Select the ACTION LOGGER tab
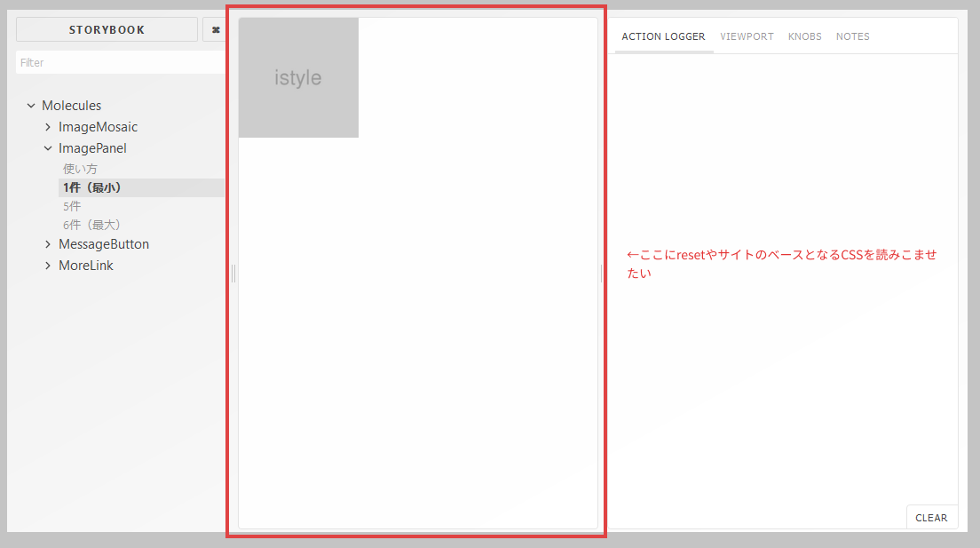This screenshot has height=548, width=980. (663, 36)
